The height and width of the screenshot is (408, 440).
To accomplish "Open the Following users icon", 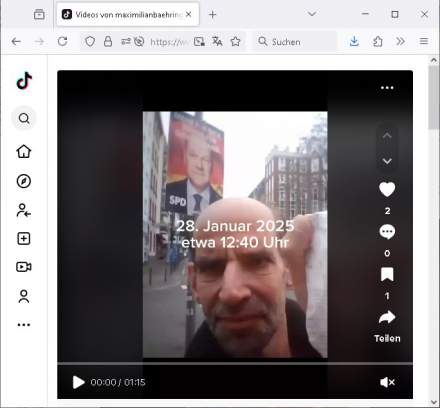I will click(24, 210).
